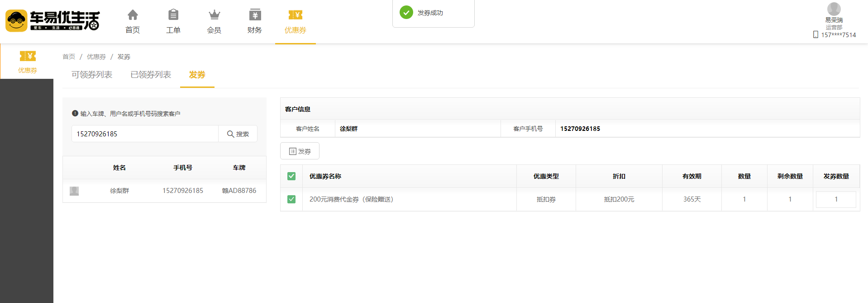Click the 365天 validity cell
868x303 pixels.
pyautogui.click(x=692, y=199)
